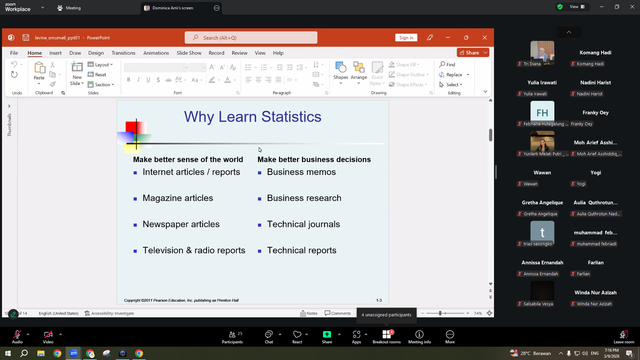Collapse the PowerPoint ribbon chevron

485,92
